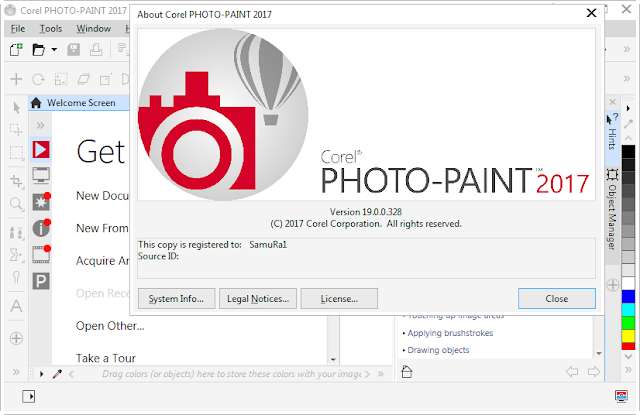Viewport: 640px width, 415px height.
Task: Click the Save floppy disk icon
Action: [73, 50]
